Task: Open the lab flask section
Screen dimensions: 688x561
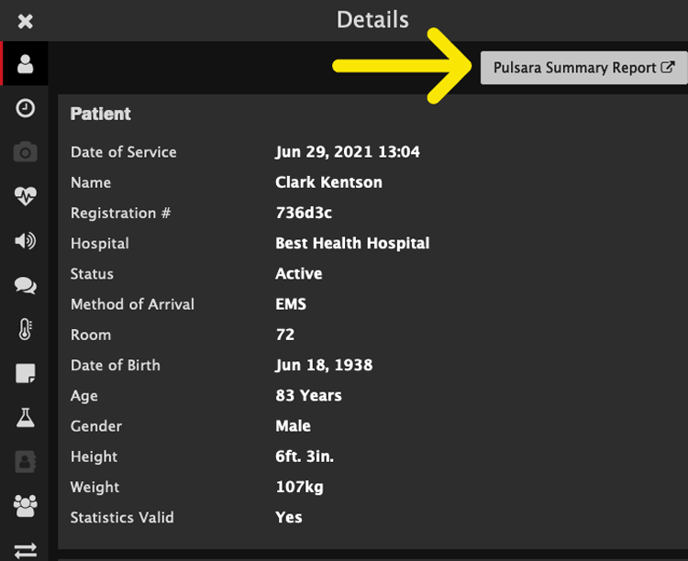Action: (x=25, y=418)
